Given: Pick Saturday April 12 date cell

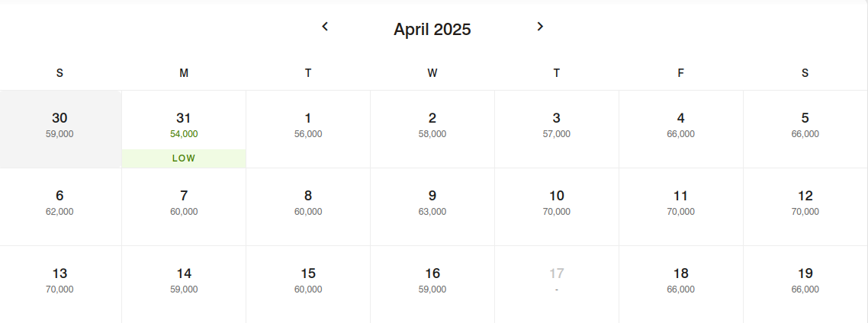Looking at the screenshot, I should coord(805,206).
